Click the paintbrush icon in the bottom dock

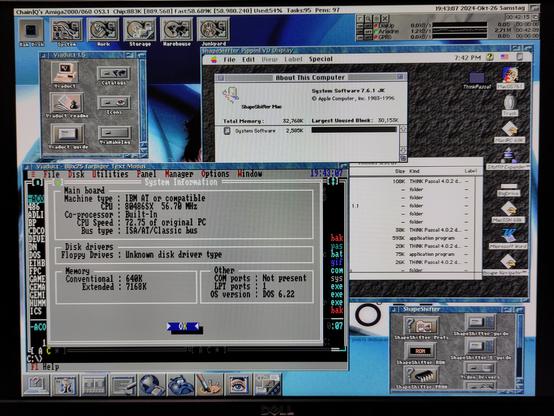209,385
